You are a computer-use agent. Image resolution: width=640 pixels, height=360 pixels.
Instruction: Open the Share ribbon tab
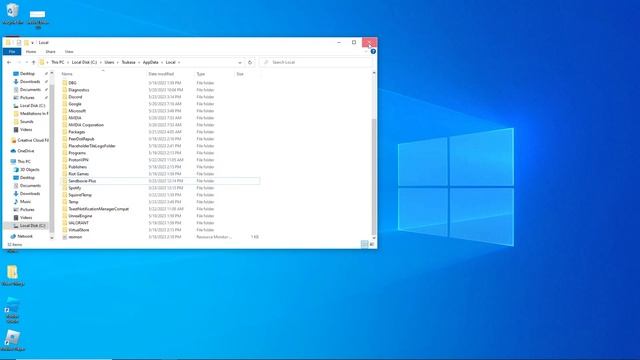(50, 52)
